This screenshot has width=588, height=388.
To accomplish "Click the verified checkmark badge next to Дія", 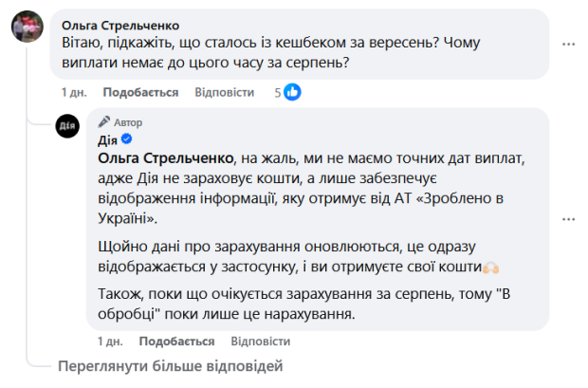I will 125,139.
